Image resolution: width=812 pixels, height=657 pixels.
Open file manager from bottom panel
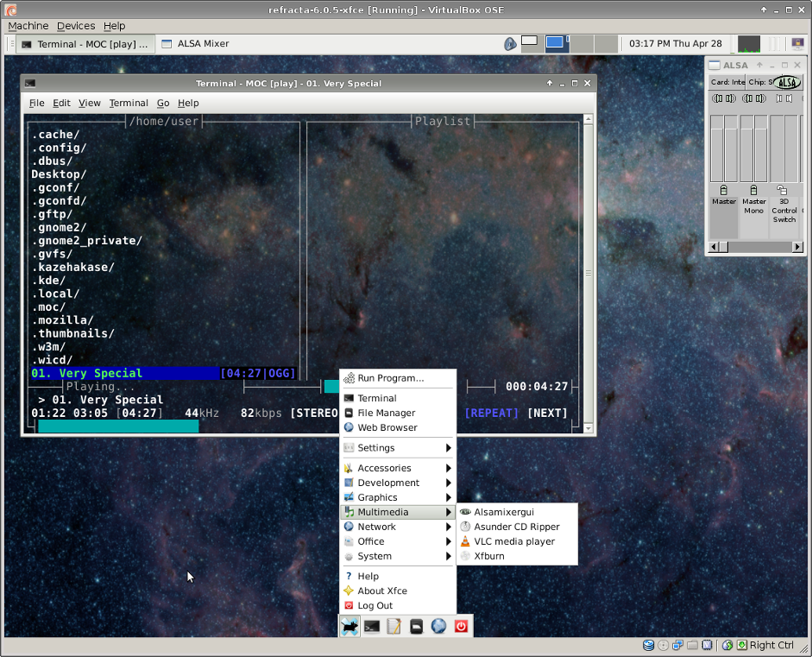[416, 627]
